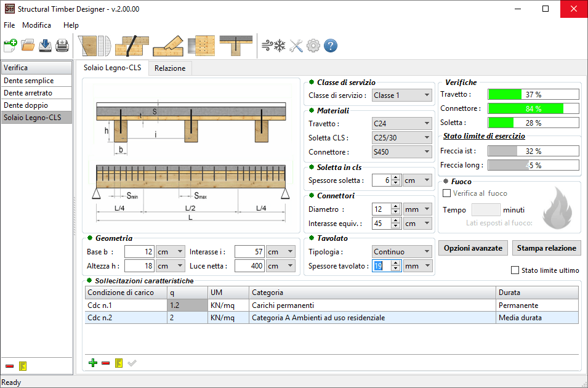Select Solaio Legno-CLS in sidebar list
588x388 pixels.
pos(36,118)
